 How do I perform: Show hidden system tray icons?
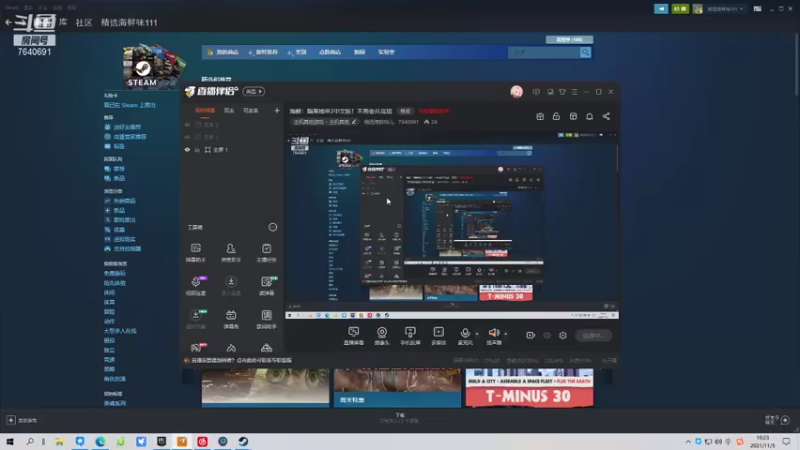pyautogui.click(x=688, y=441)
